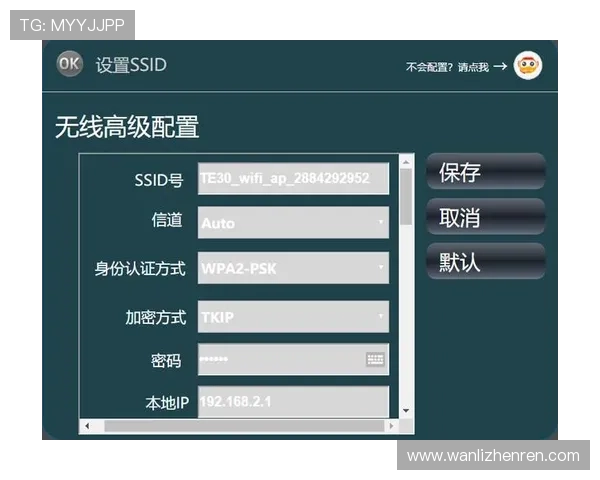Image resolution: width=600 pixels, height=480 pixels.
Task: Click the 设置SSID title text
Action: (131, 65)
